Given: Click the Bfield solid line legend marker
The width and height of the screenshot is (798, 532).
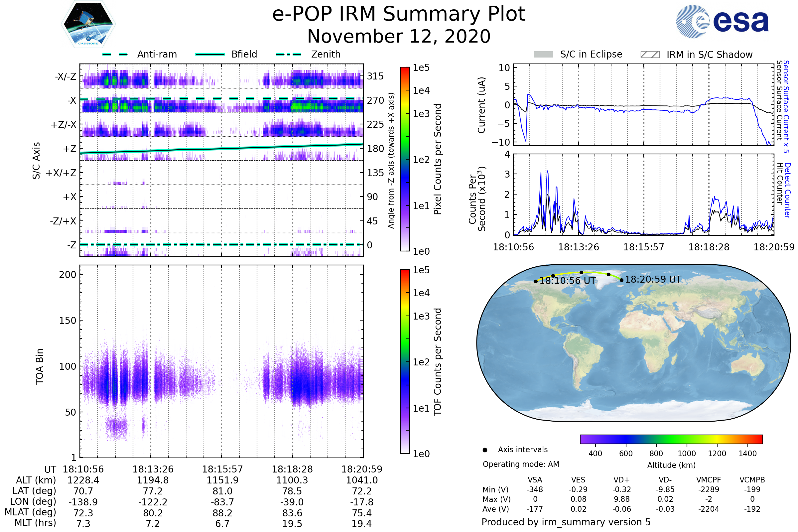Looking at the screenshot, I should tap(210, 54).
